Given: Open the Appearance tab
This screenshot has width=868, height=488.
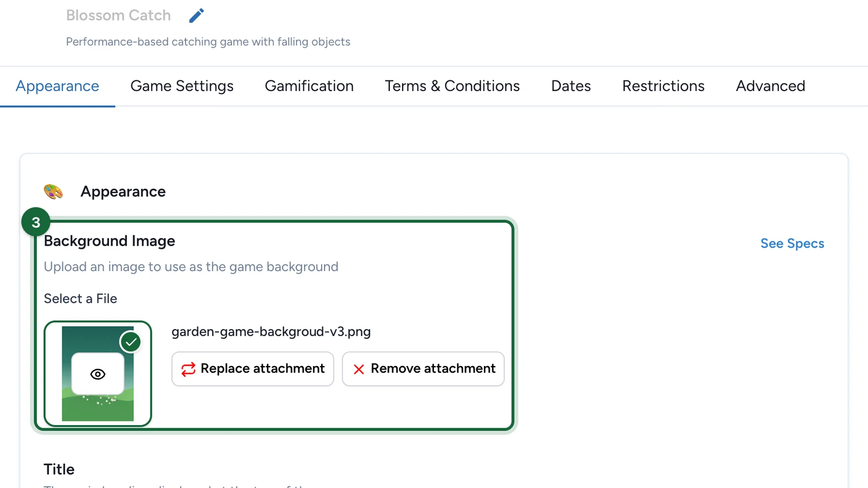Looking at the screenshot, I should (58, 86).
